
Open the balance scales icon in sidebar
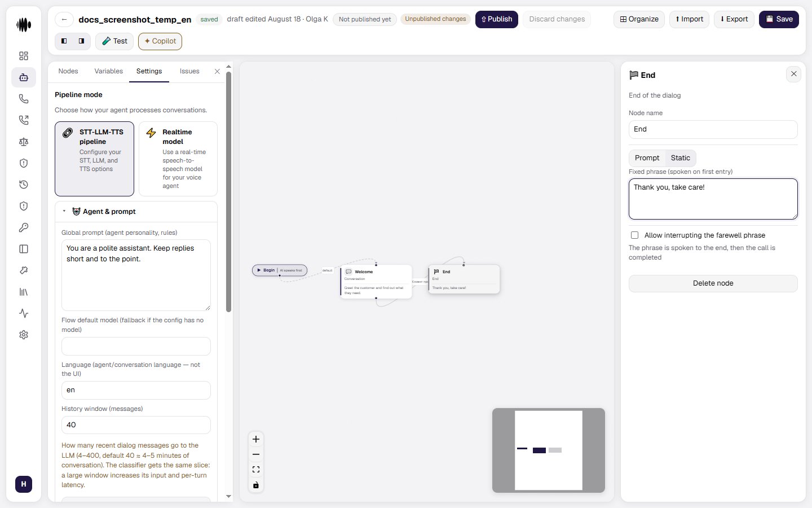(24, 142)
